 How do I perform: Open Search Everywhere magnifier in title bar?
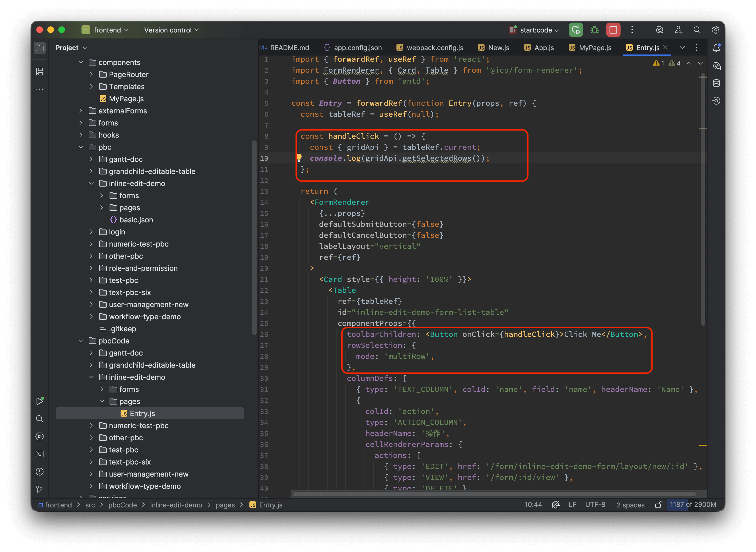point(697,30)
